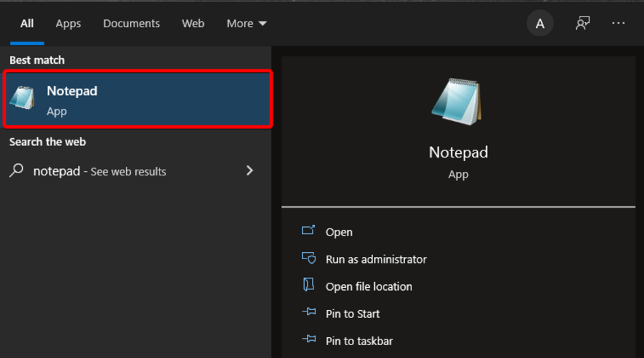Click the Open icon in actions list
Viewport: 644px width, 358px height.
308,230
